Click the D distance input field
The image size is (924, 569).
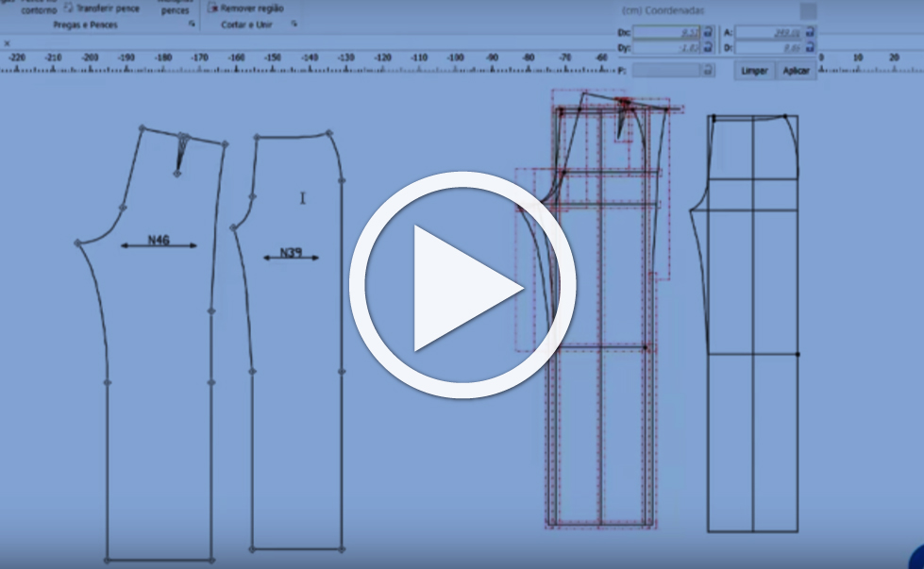point(769,48)
